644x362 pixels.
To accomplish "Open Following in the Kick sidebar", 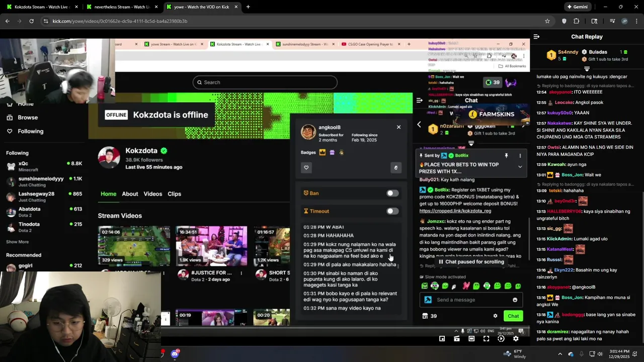I will pos(30,131).
